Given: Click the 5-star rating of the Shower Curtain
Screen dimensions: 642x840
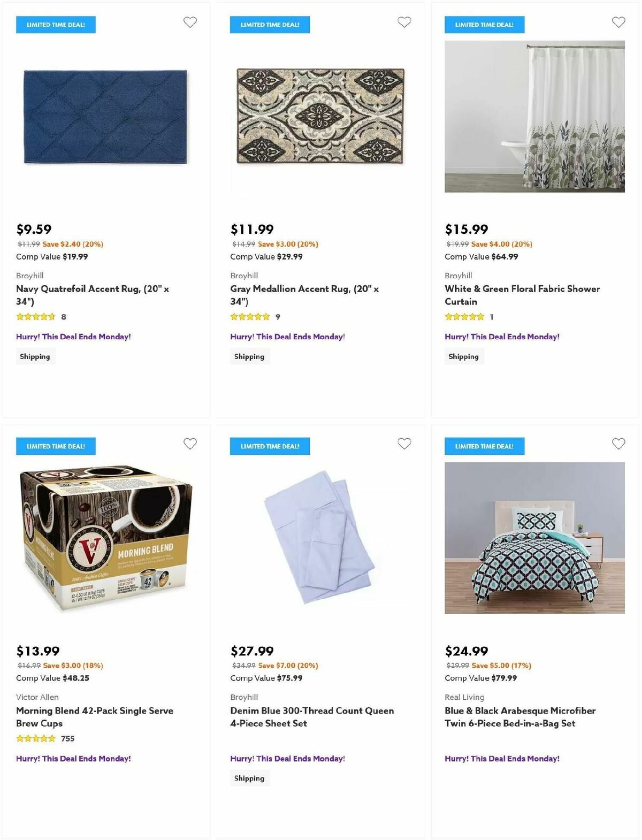Looking at the screenshot, I should tap(464, 316).
